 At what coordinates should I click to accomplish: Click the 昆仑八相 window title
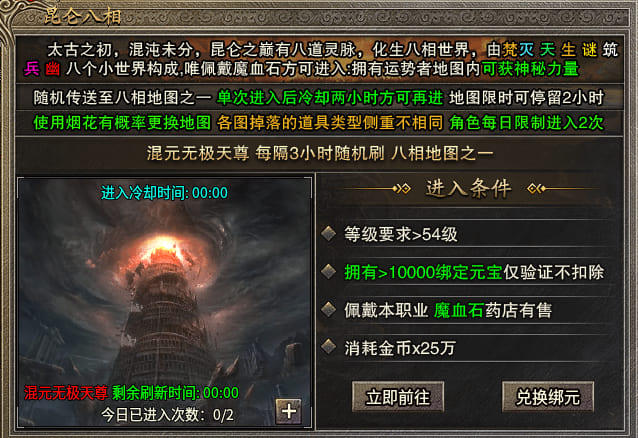(83, 17)
